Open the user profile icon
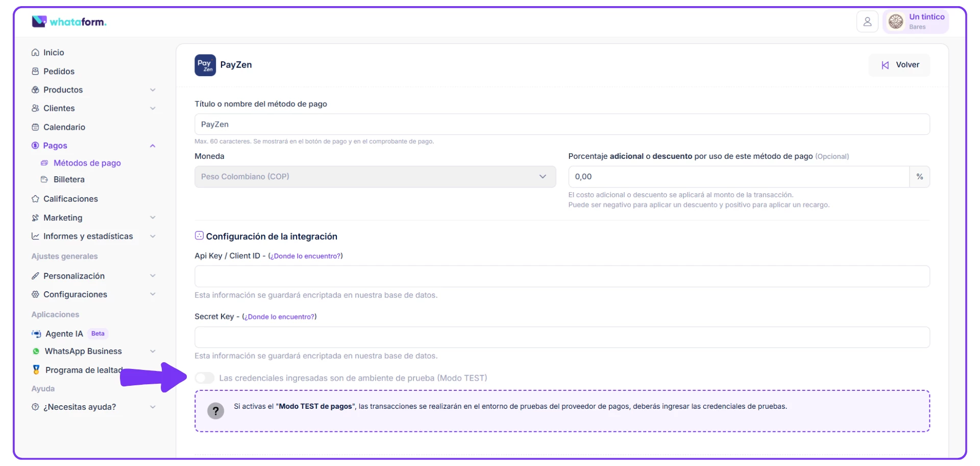Viewport: 980px width, 466px height. point(867,21)
